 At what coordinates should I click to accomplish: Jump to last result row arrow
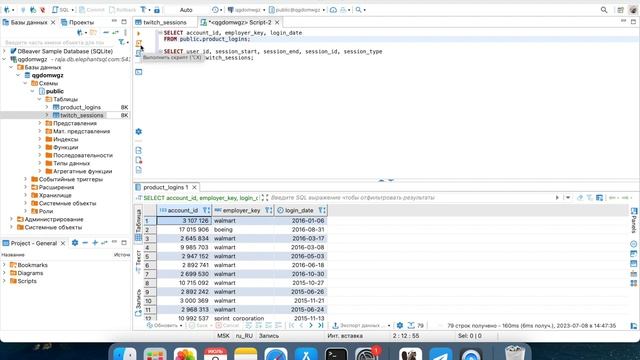pyautogui.click(x=321, y=326)
